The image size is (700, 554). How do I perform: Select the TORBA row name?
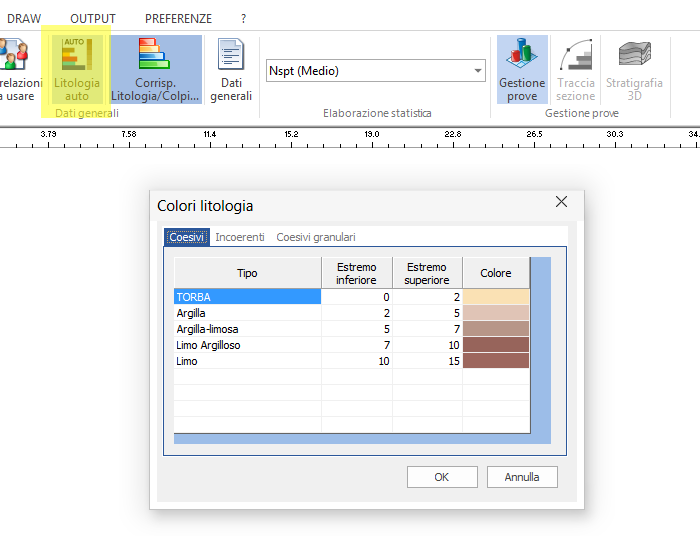click(x=247, y=297)
